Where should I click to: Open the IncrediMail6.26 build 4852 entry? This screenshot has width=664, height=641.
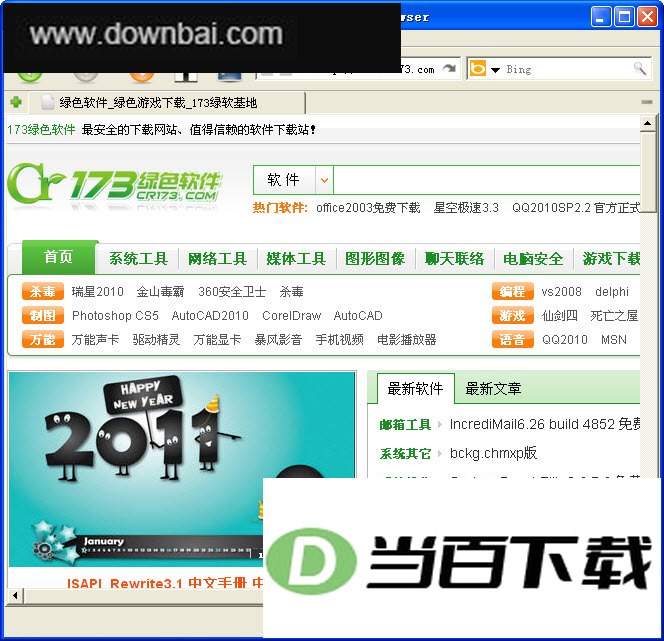point(545,424)
